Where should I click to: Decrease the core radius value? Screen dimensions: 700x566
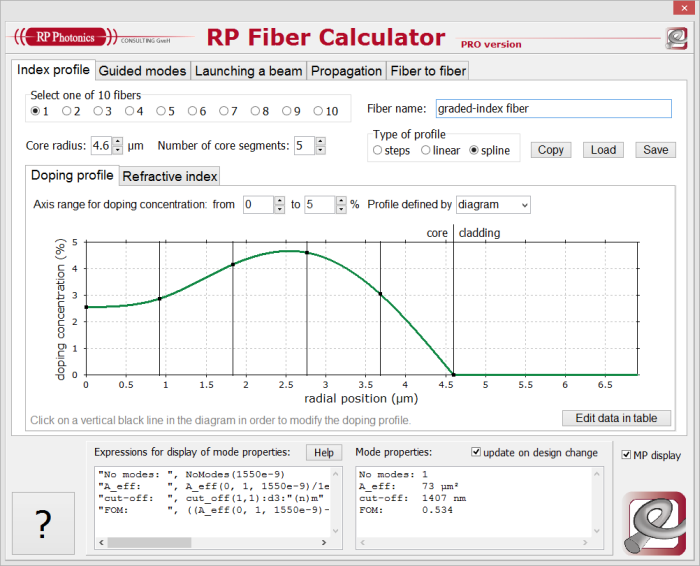pos(117,150)
